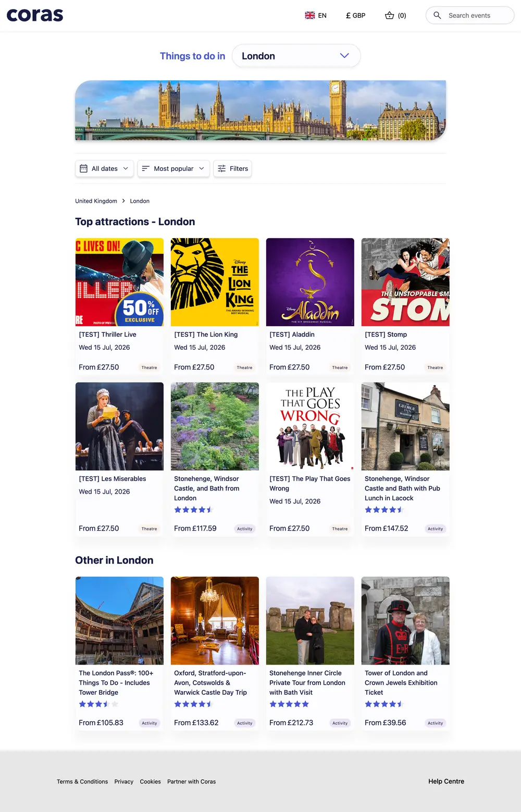The image size is (521, 812).
Task: Open Terms & Conditions link
Action: click(82, 782)
